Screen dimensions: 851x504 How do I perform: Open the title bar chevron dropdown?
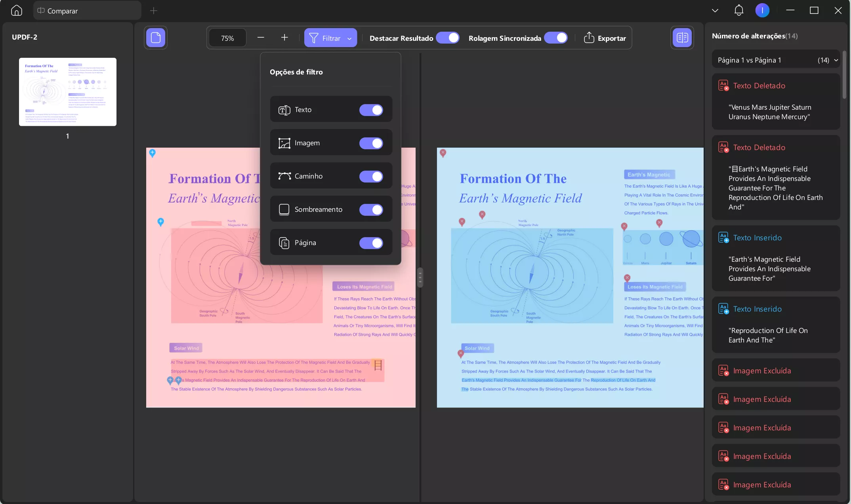coord(715,11)
